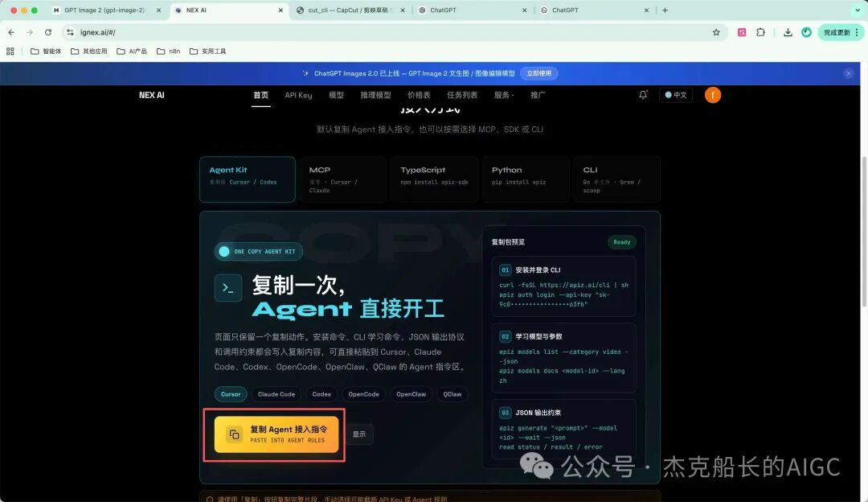Click step 03 JSON 输出约束 card
Screen dimensions: 868x502
563,429
